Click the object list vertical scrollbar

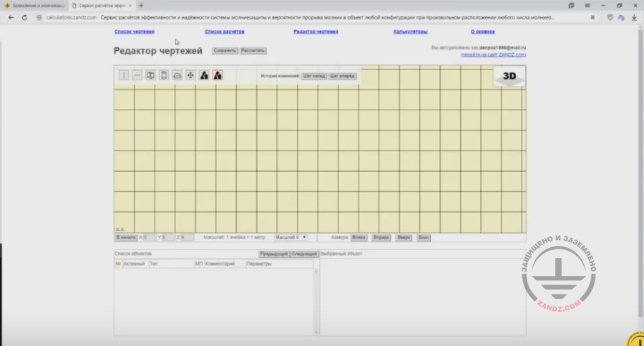(x=316, y=302)
